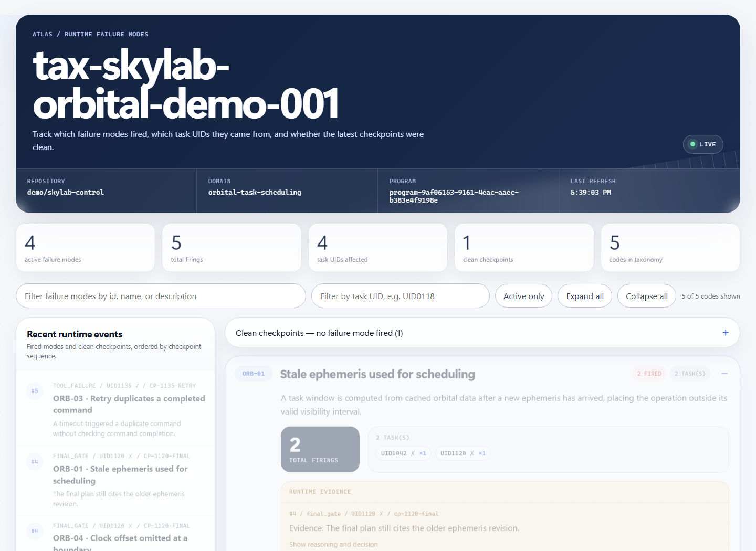Viewport: 756px width, 551px height.
Task: Click the 5:39:03 PM last refresh time
Action: [x=591, y=193]
